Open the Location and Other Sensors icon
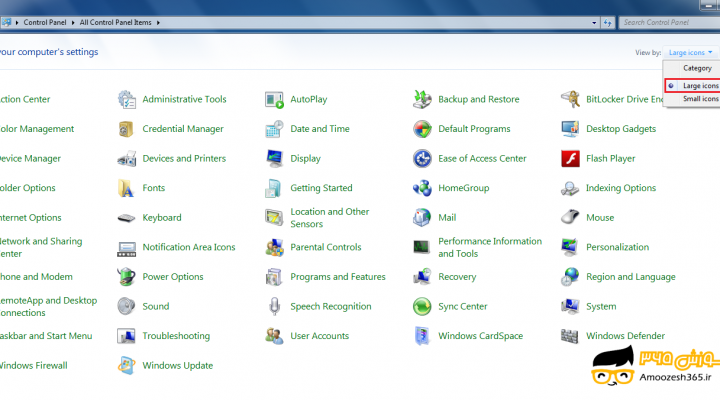 click(x=274, y=218)
